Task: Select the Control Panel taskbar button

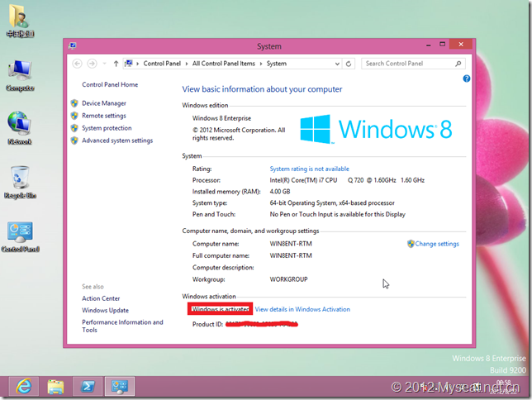Action: pyautogui.click(x=120, y=386)
